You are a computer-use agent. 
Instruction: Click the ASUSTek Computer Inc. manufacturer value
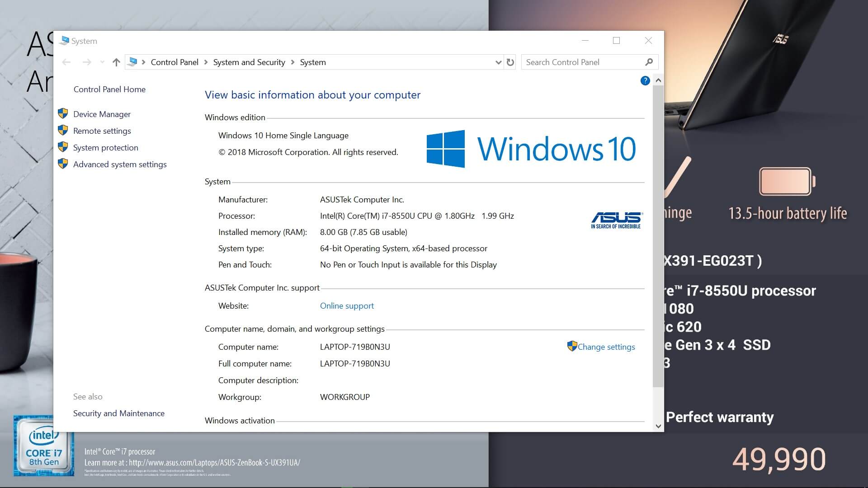[362, 200]
